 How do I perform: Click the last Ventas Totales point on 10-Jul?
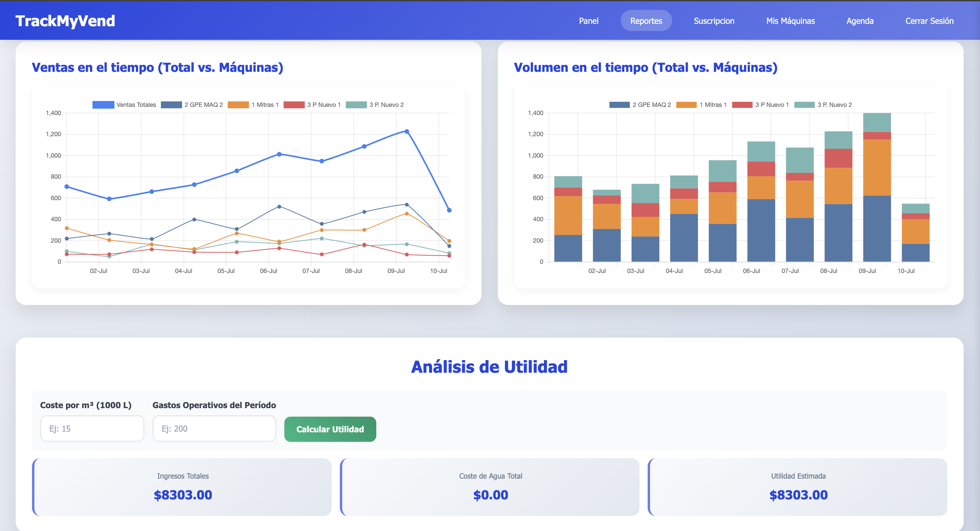pos(449,210)
